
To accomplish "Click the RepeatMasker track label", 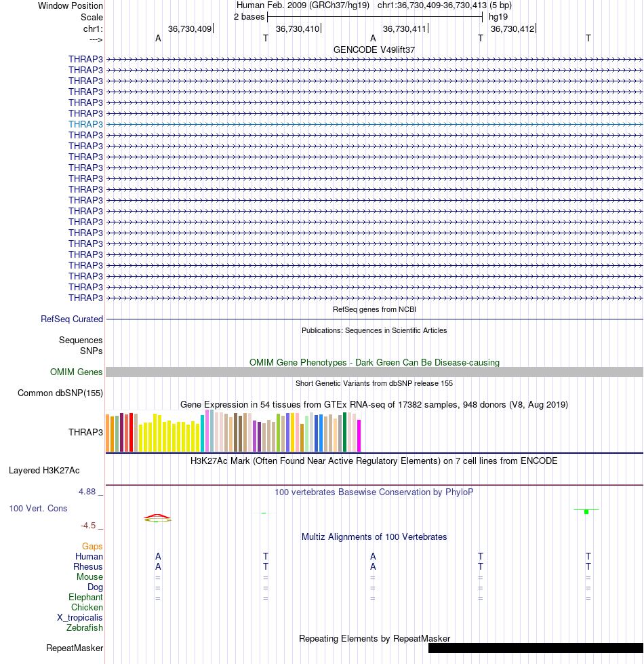I will click(x=75, y=648).
